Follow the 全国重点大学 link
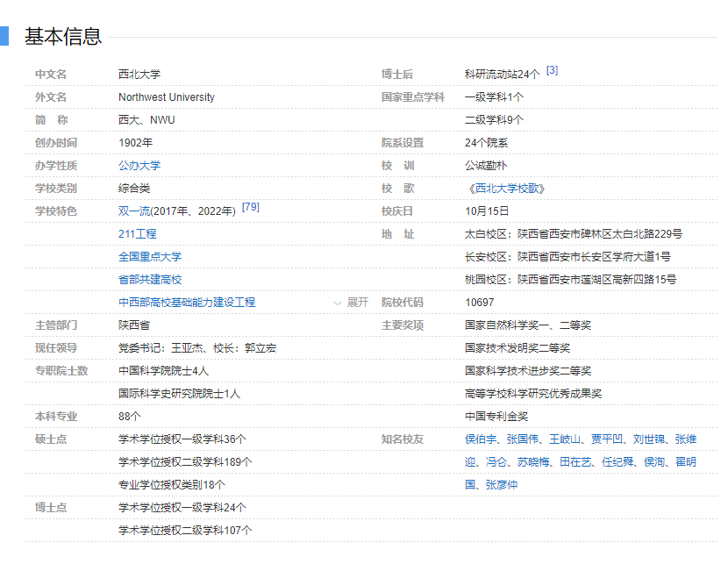This screenshot has width=728, height=564. tap(150, 257)
